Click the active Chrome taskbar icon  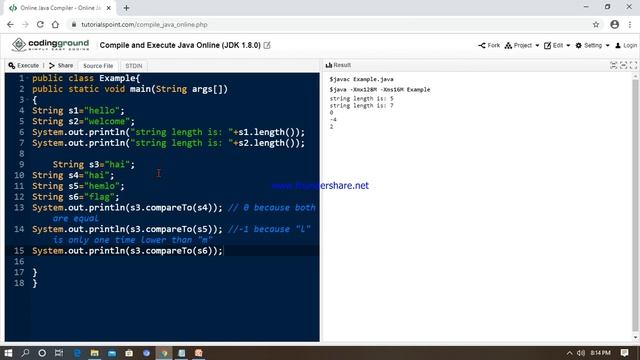pyautogui.click(x=164, y=353)
